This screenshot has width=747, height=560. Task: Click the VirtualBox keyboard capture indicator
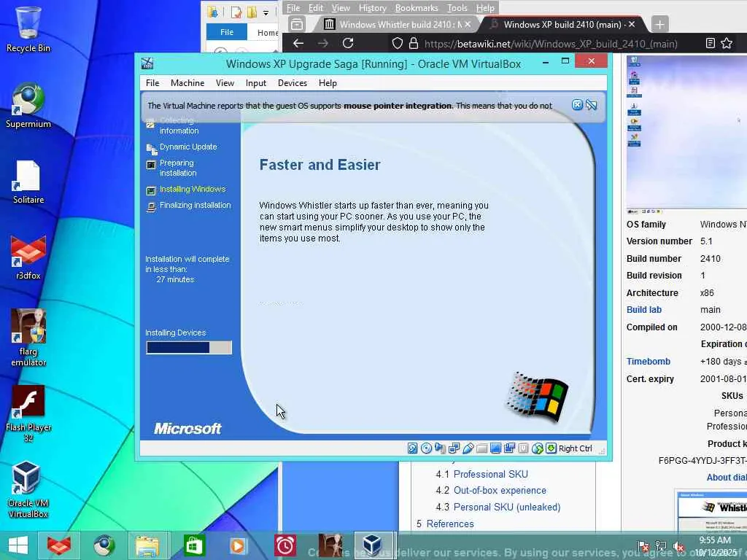pyautogui.click(x=551, y=448)
